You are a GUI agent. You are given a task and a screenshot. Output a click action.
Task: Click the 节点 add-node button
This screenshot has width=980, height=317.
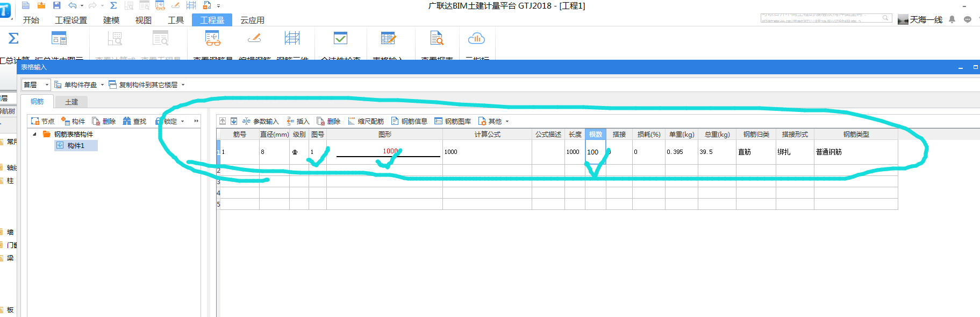[43, 121]
